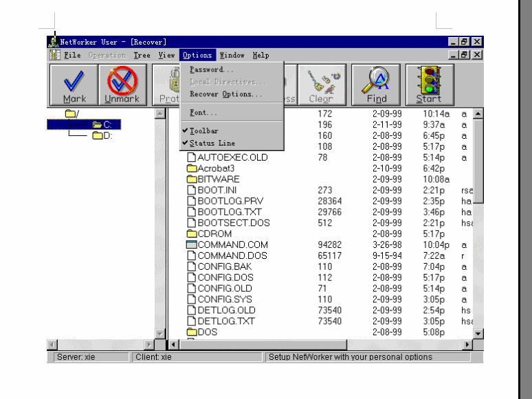The width and height of the screenshot is (532, 399).
Task: Open the Window menu
Action: [x=232, y=55]
